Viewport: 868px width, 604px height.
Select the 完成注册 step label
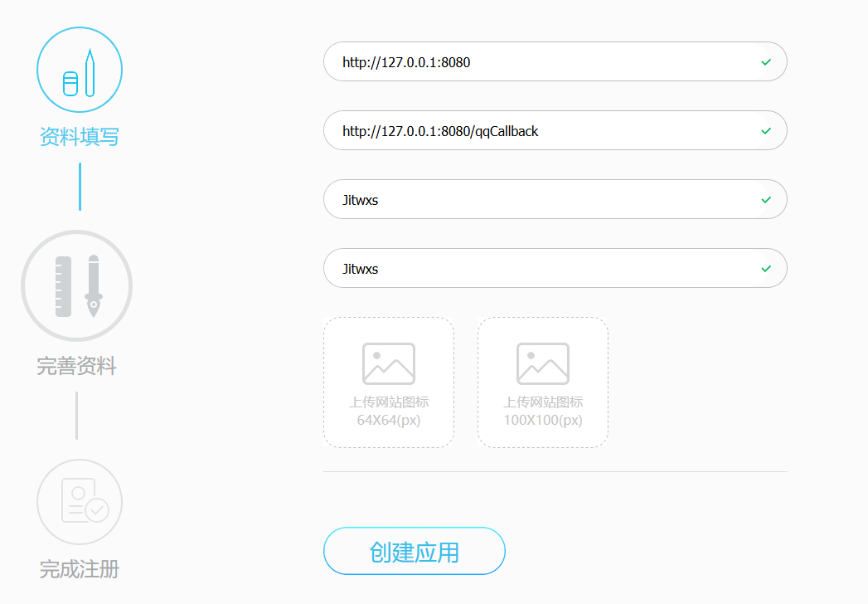click(80, 569)
